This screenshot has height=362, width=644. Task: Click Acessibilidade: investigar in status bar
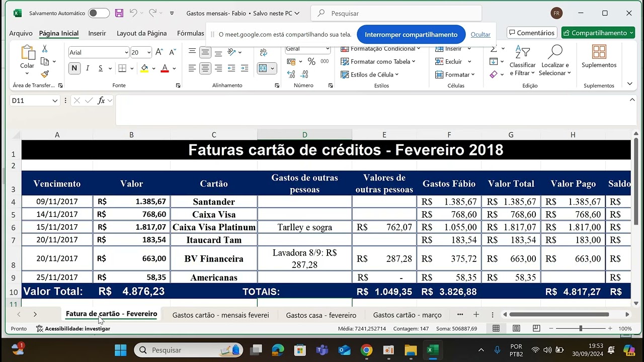[x=73, y=328]
